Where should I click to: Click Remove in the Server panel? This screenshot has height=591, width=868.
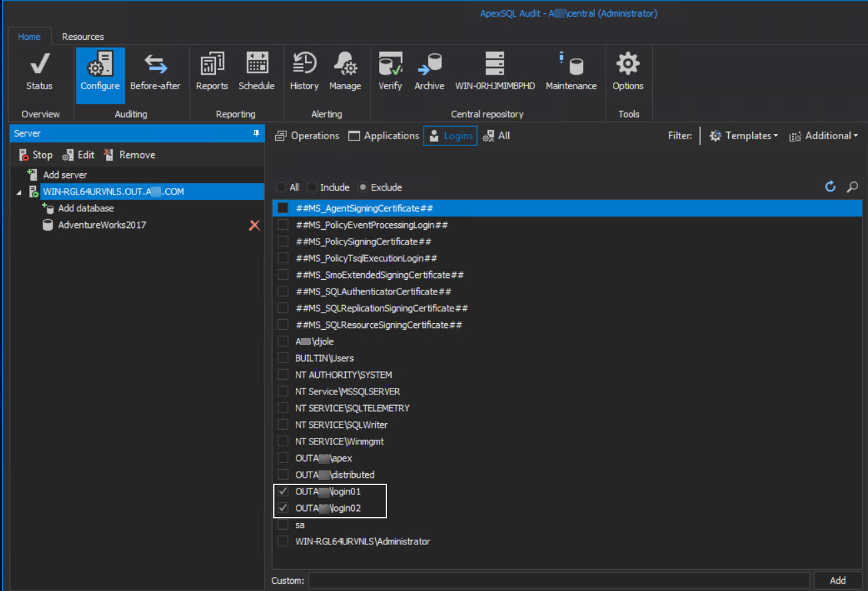click(x=129, y=155)
